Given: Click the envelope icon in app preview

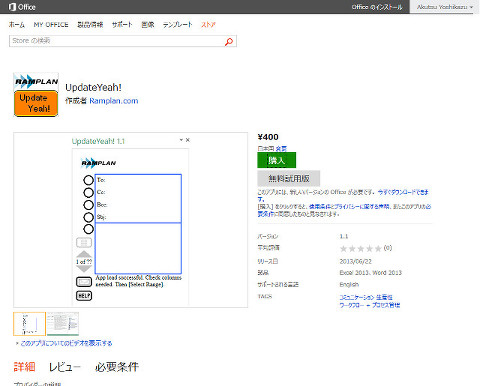Looking at the screenshot, I should tap(84, 282).
